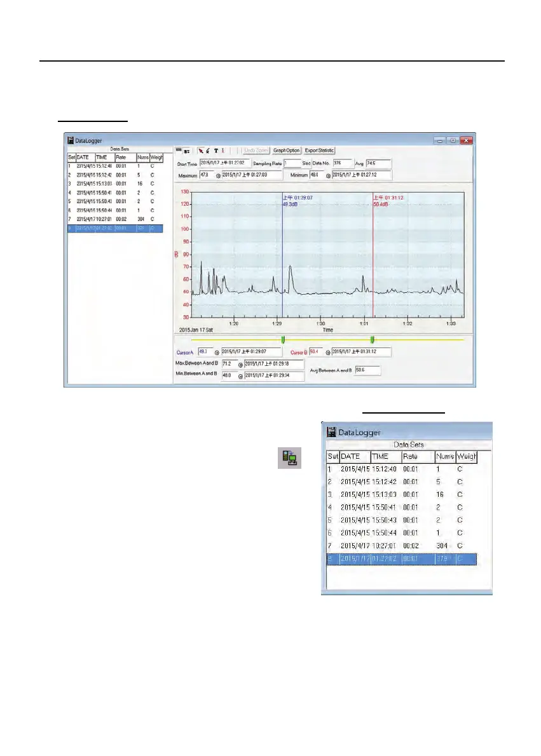Select data set 5 15:50:43 in main window

pos(115,201)
